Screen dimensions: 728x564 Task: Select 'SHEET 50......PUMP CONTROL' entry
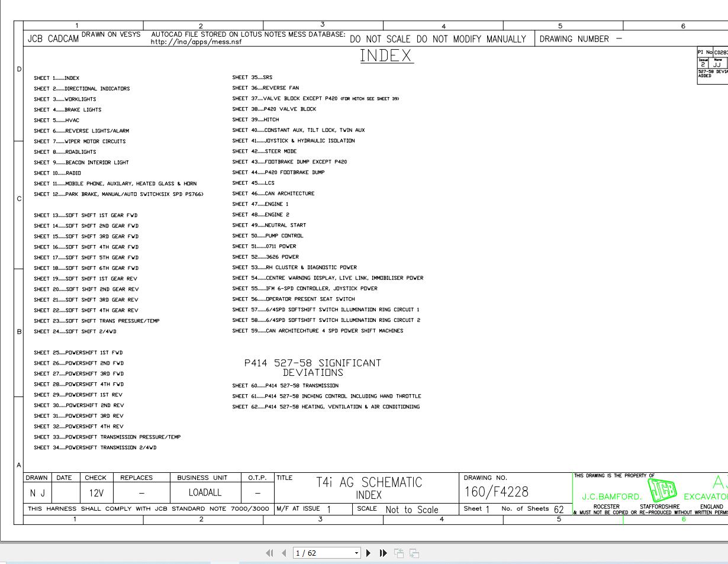point(268,236)
